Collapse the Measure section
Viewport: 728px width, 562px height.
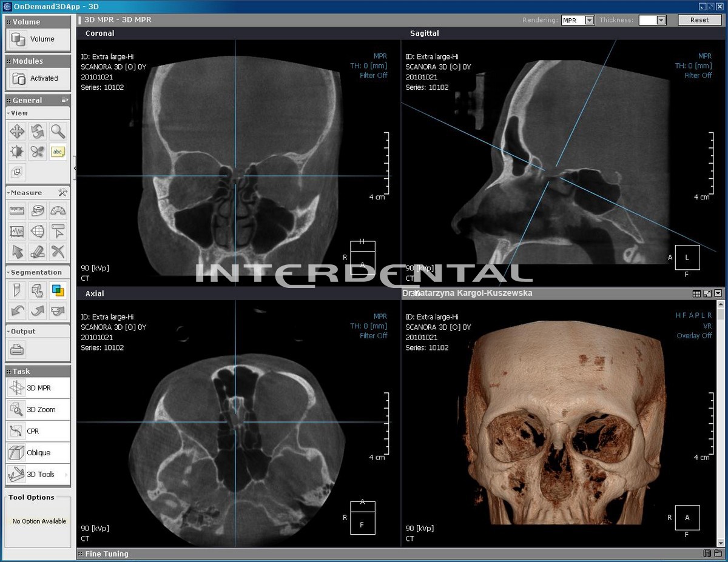pyautogui.click(x=8, y=193)
